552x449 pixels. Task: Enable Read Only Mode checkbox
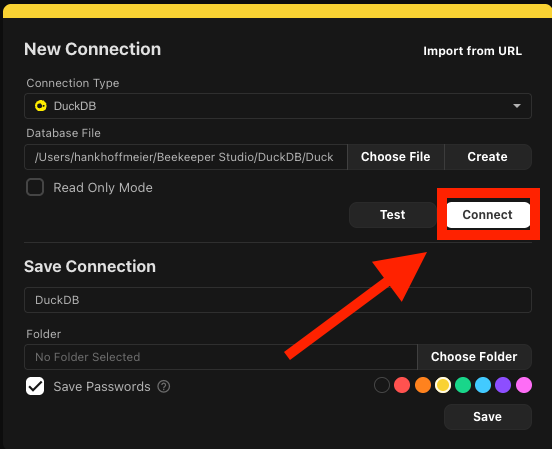(35, 187)
